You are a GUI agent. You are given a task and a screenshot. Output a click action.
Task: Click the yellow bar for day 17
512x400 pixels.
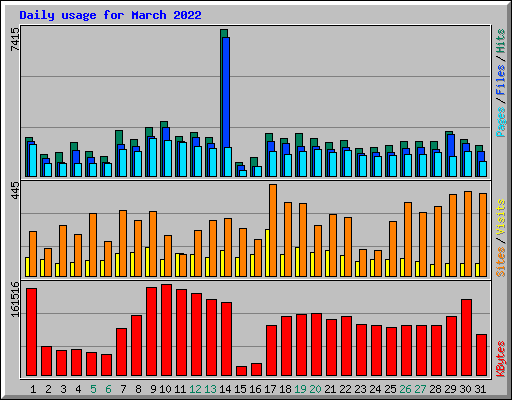click(x=267, y=253)
